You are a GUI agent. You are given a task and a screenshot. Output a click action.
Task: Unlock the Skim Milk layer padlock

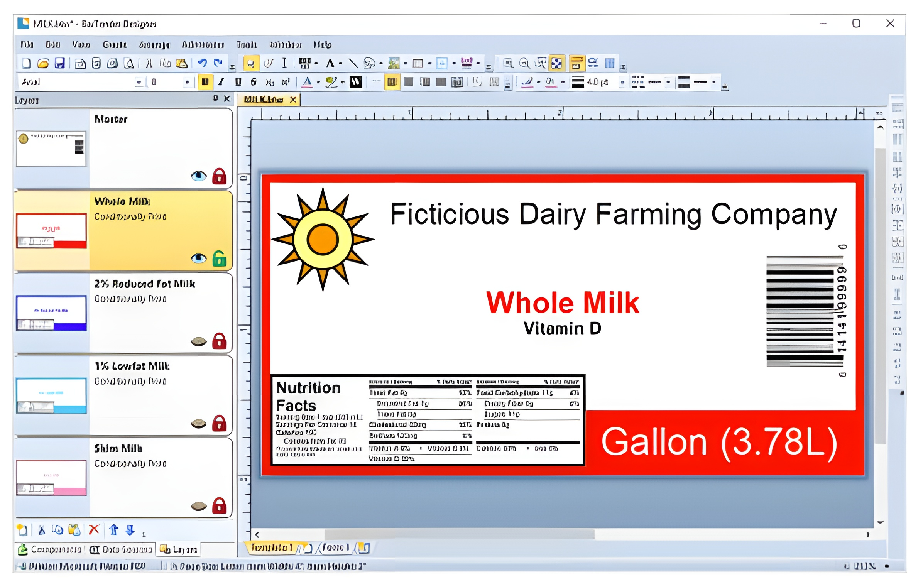[x=219, y=505]
